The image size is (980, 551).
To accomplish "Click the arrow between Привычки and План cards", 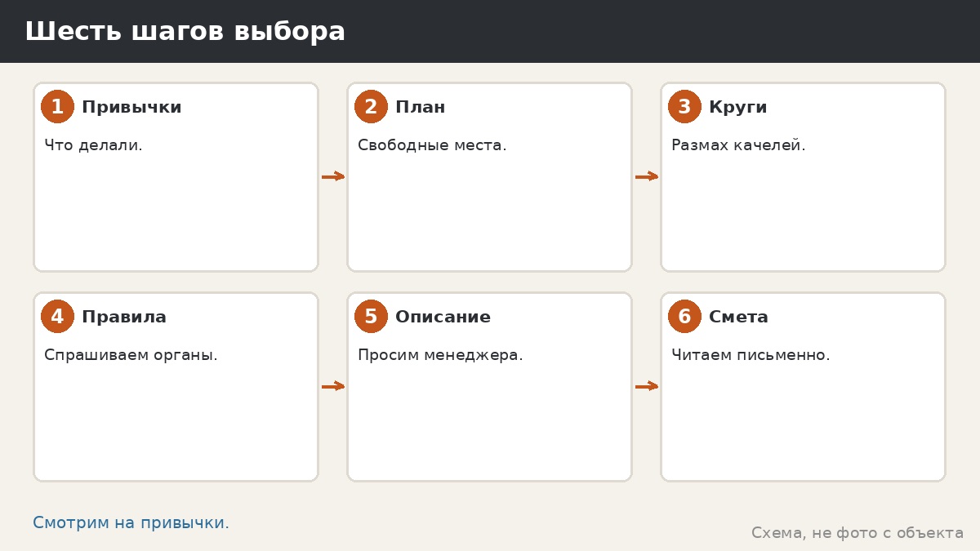I will [x=333, y=176].
